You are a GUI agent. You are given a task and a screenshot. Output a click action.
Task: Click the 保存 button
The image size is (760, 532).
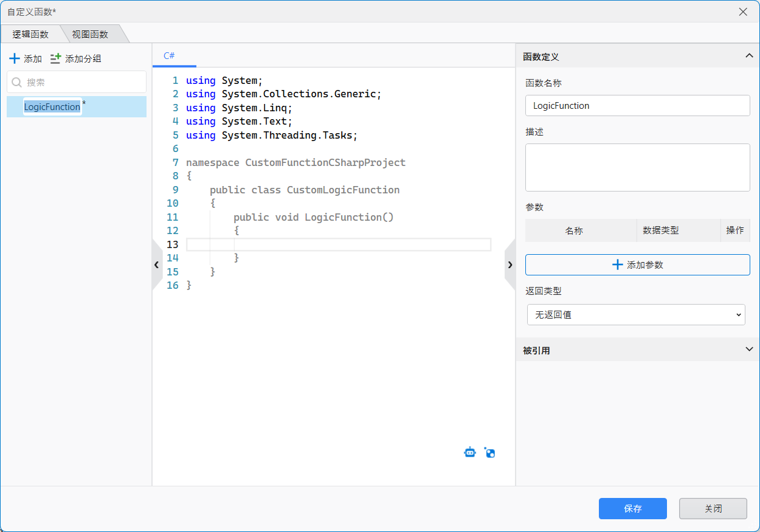632,508
